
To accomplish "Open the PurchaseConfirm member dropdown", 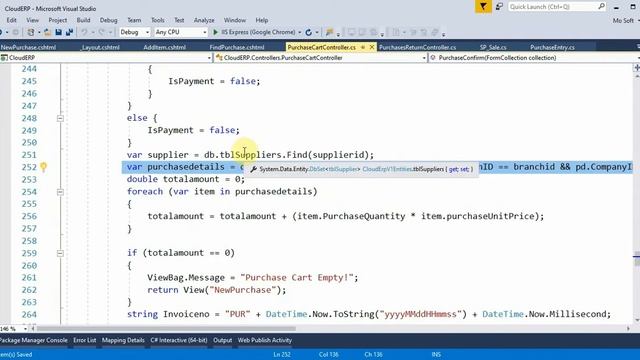I will pos(534,58).
